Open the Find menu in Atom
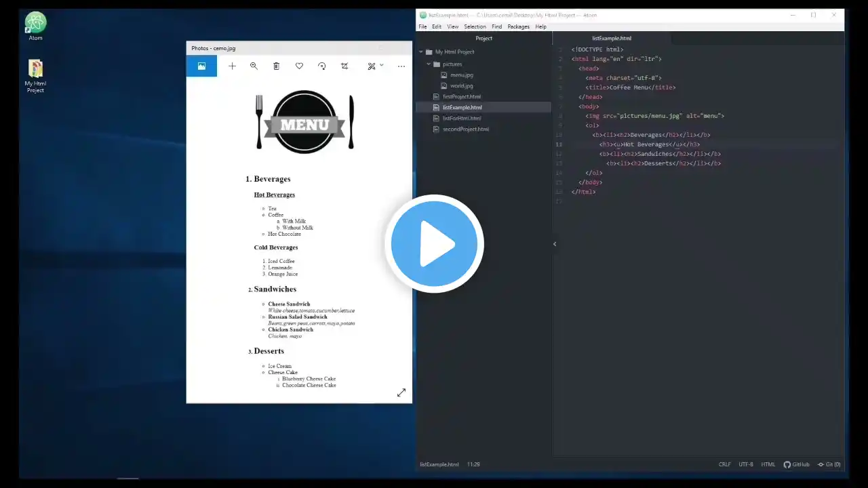Image resolution: width=868 pixels, height=488 pixels. click(497, 26)
